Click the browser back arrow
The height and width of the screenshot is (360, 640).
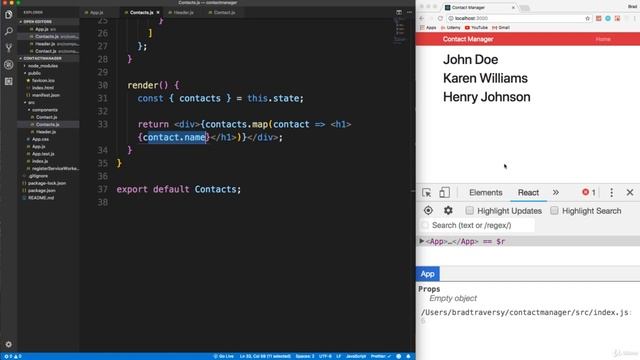pos(422,18)
